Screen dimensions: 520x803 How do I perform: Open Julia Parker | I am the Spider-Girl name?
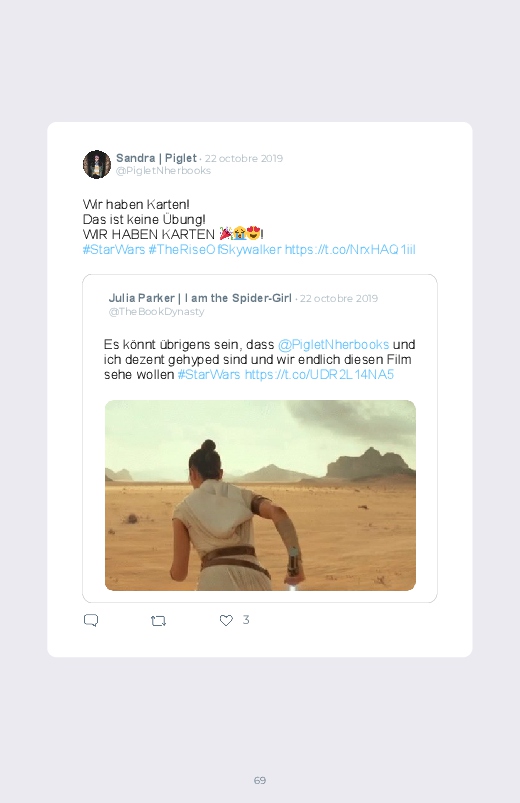click(200, 298)
